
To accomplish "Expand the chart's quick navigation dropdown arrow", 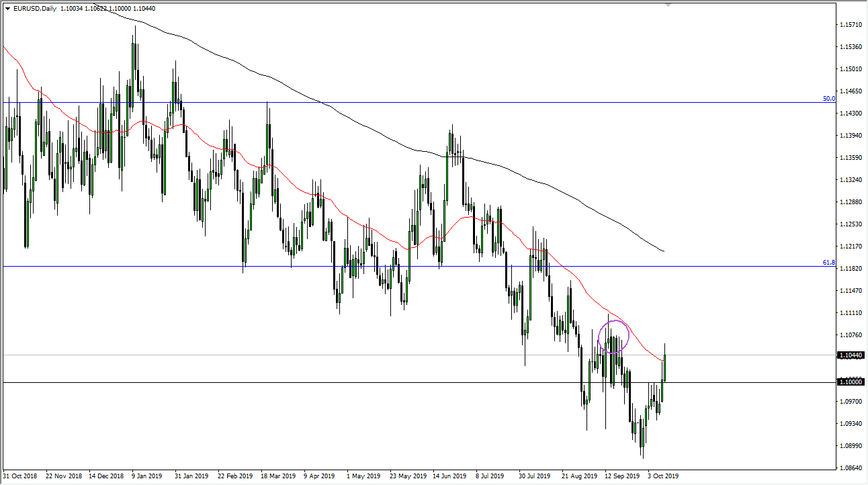I will pyautogui.click(x=6, y=9).
